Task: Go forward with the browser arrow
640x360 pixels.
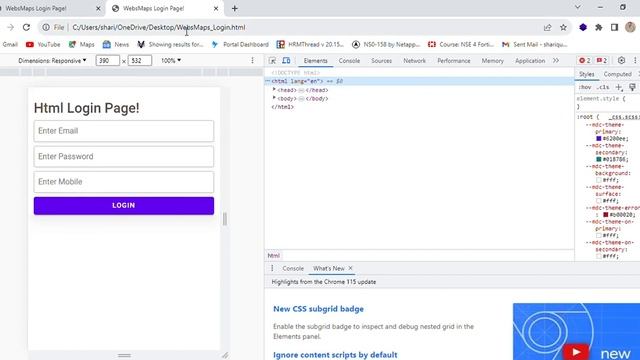Action: (x=11, y=27)
